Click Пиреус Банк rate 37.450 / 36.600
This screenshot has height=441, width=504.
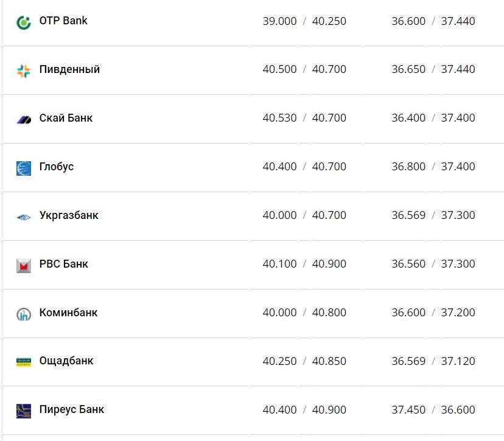click(433, 410)
